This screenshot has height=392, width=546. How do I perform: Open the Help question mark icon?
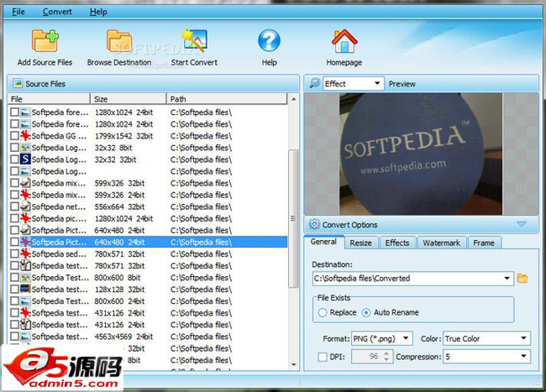269,40
